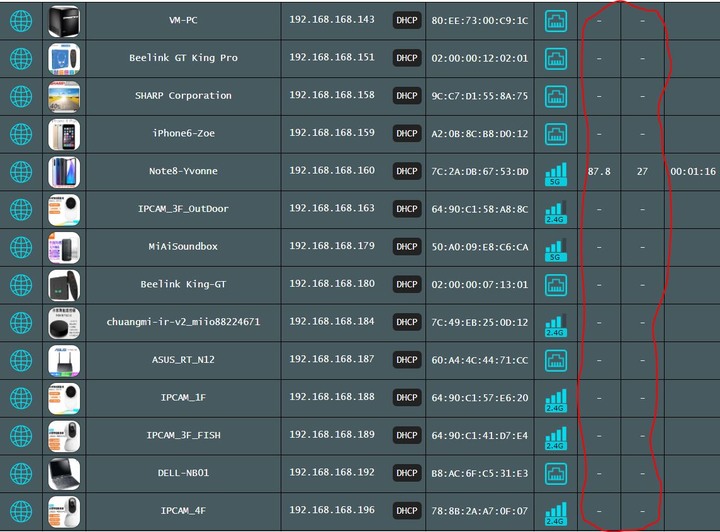Click the globe icon for IPCAM_4F
The height and width of the screenshot is (532, 720).
click(x=21, y=511)
